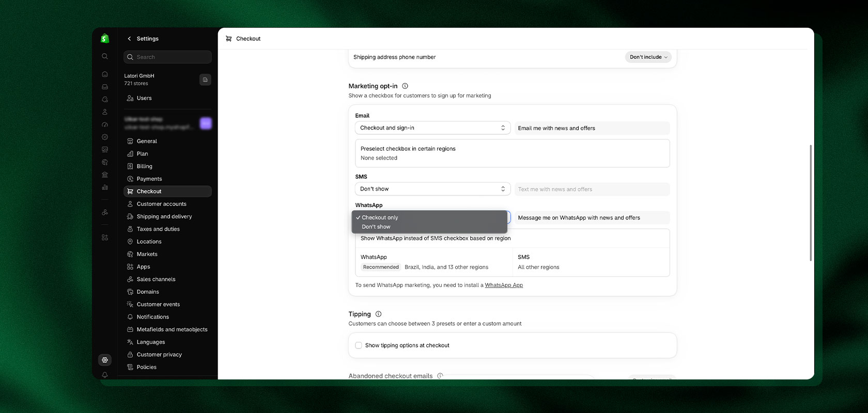This screenshot has height=413, width=868.
Task: Open Preselect checkbox in certain regions row
Action: 513,153
